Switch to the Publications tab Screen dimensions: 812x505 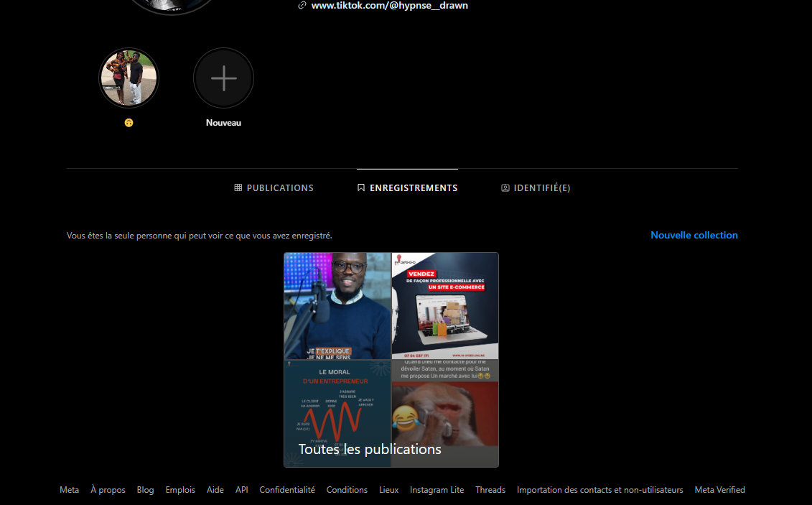click(280, 188)
